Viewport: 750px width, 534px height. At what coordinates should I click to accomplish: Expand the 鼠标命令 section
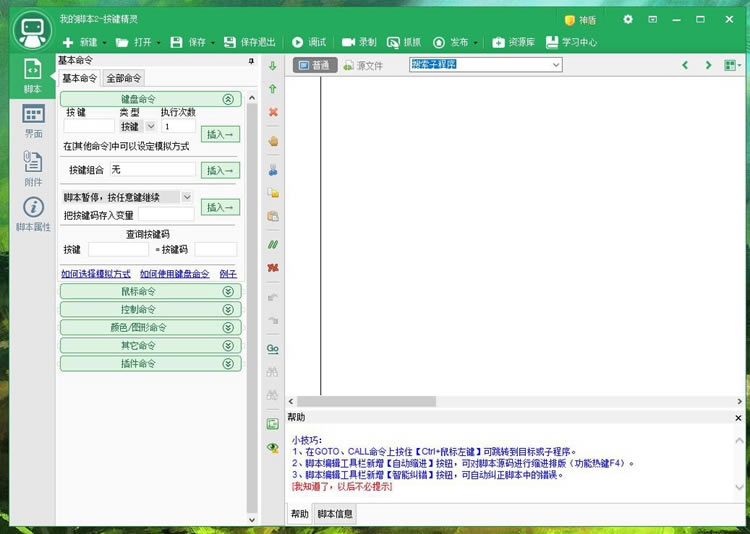point(150,291)
